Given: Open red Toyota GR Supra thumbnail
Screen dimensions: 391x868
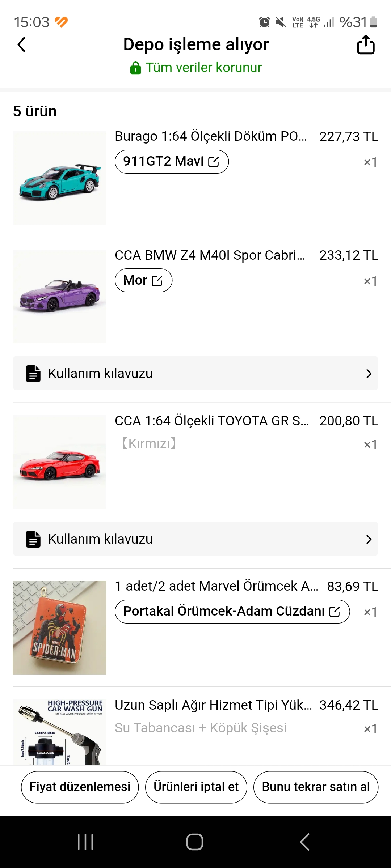Looking at the screenshot, I should pyautogui.click(x=60, y=462).
